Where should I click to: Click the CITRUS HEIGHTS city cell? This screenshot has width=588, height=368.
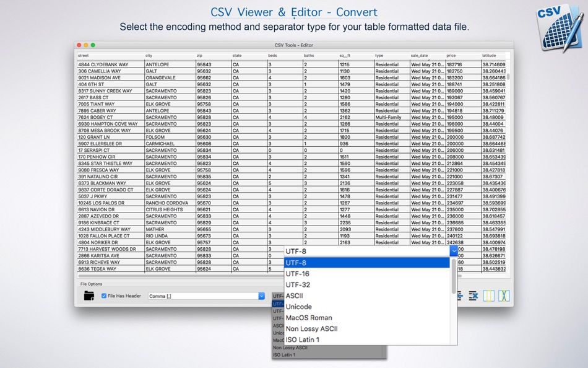pyautogui.click(x=170, y=209)
